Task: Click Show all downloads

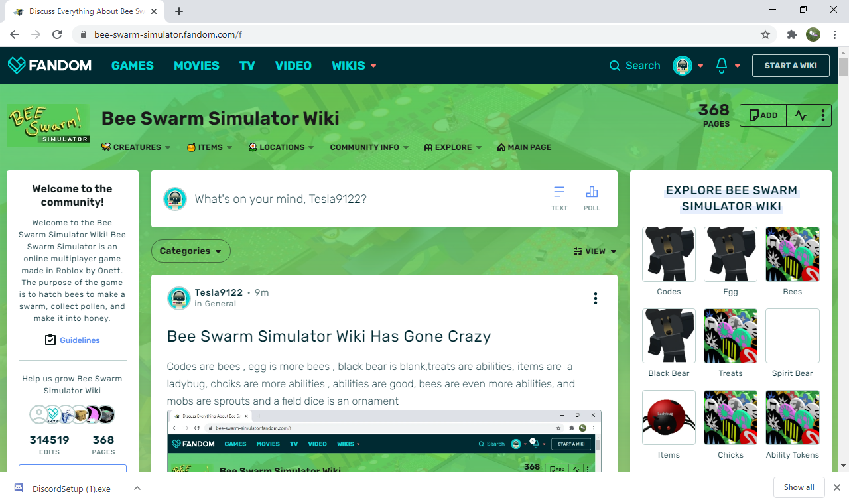Action: click(799, 487)
